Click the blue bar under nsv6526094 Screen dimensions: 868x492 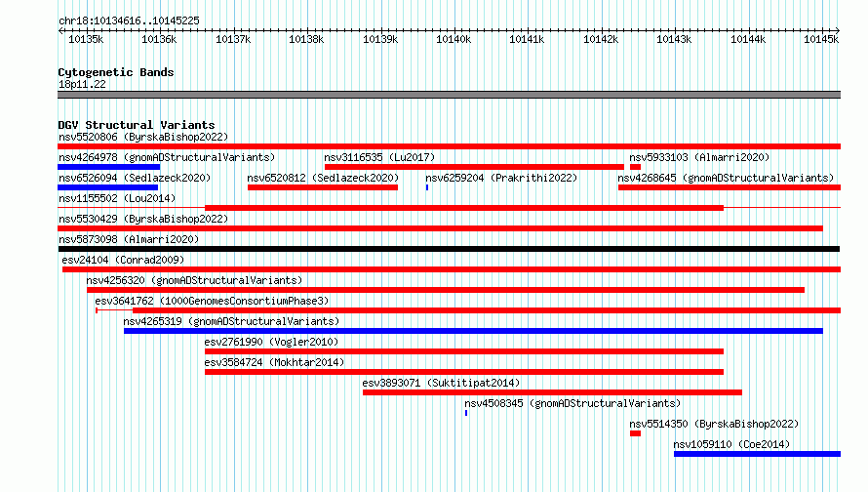[x=108, y=187]
